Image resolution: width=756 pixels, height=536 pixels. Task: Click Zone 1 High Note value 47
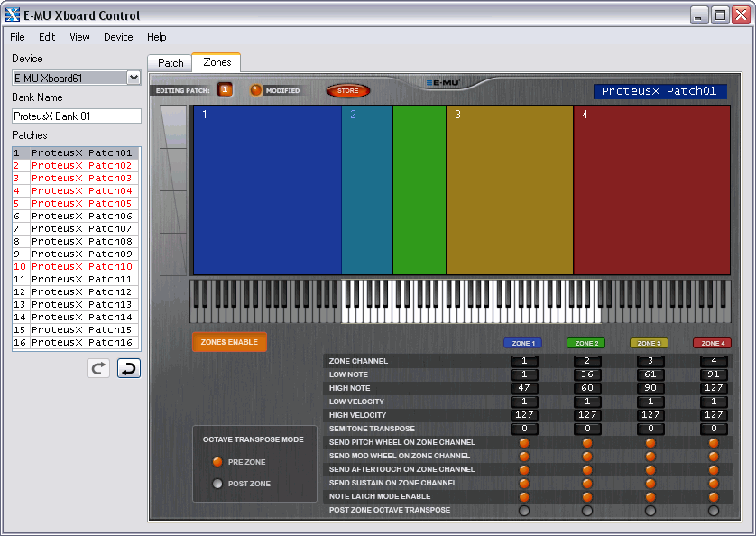524,388
